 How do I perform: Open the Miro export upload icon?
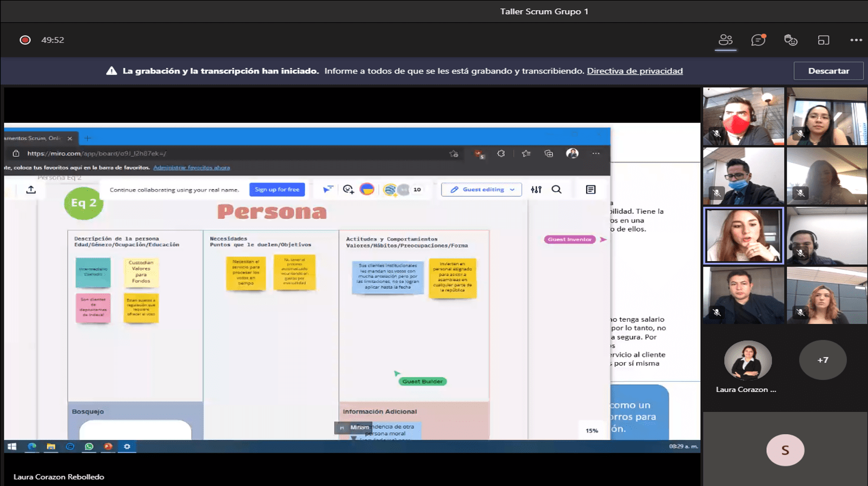31,190
